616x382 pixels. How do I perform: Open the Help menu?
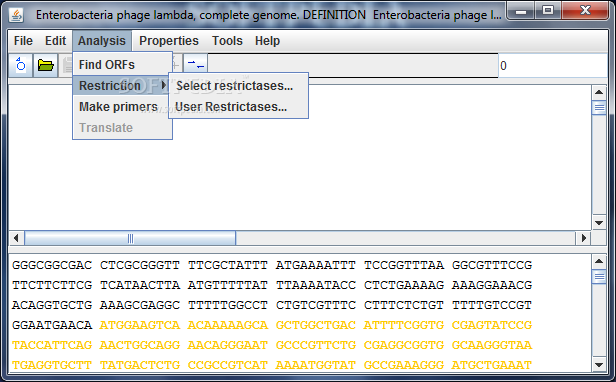pos(268,41)
